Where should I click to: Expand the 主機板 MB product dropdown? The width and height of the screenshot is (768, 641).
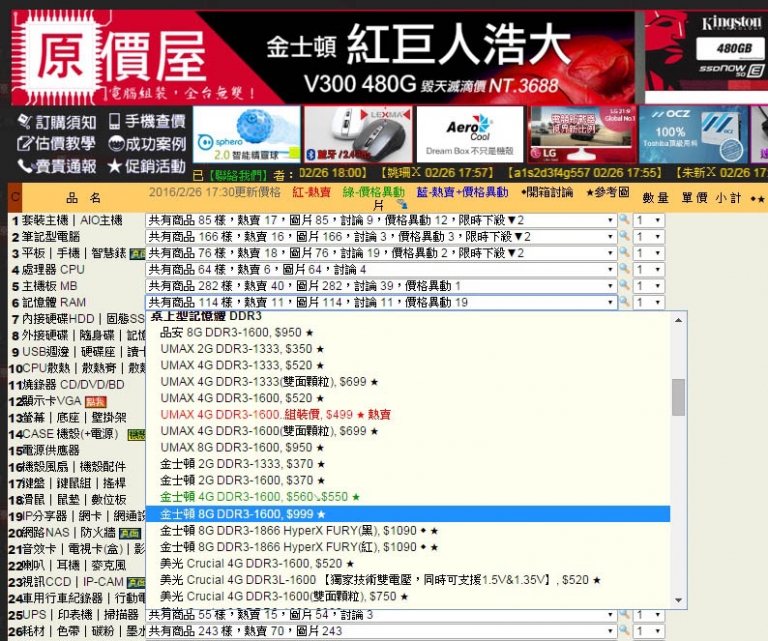coord(381,286)
